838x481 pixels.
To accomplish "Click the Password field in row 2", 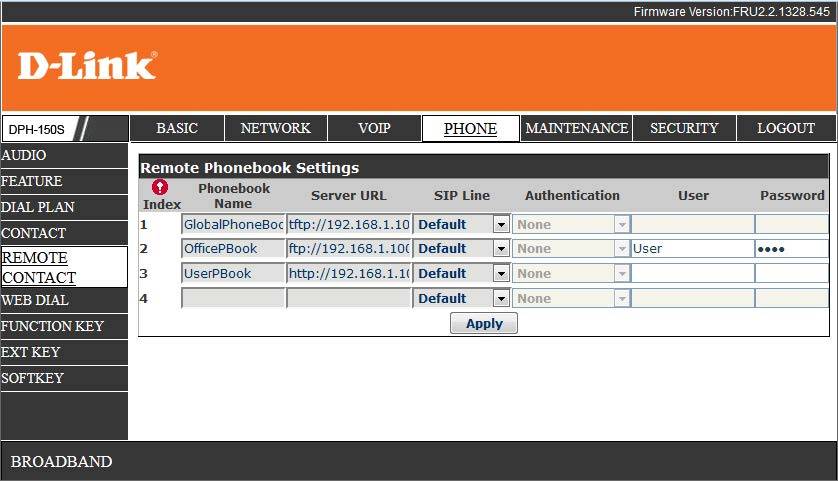I will pyautogui.click(x=792, y=249).
